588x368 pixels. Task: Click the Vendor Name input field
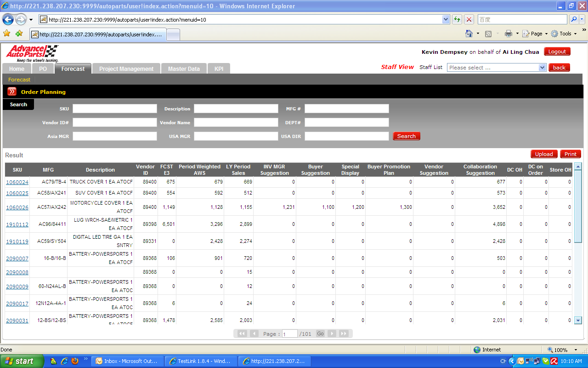point(236,122)
